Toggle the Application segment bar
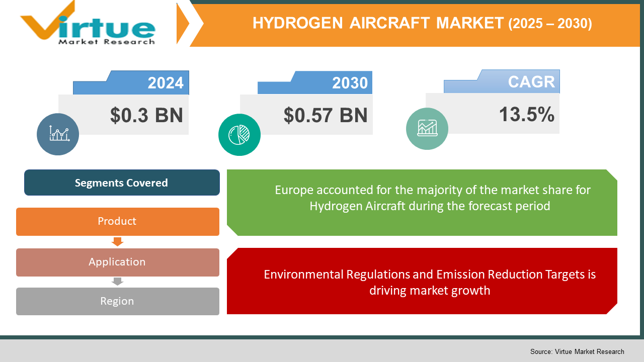 click(x=117, y=262)
